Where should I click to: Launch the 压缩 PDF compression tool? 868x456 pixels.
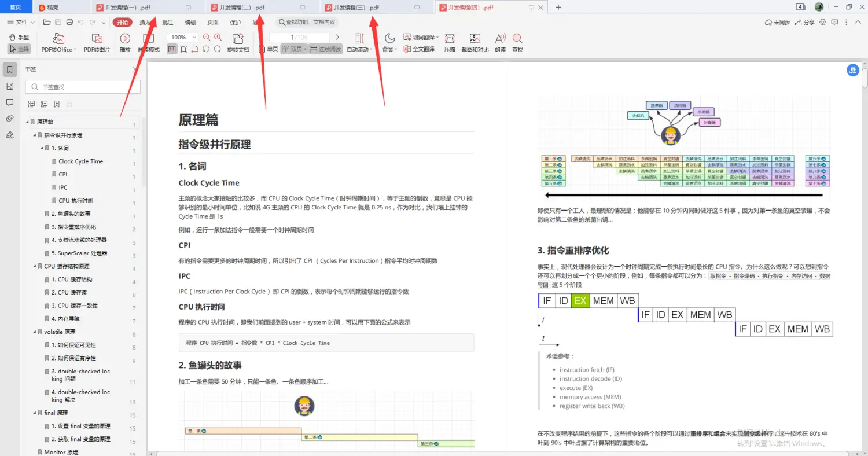(450, 42)
